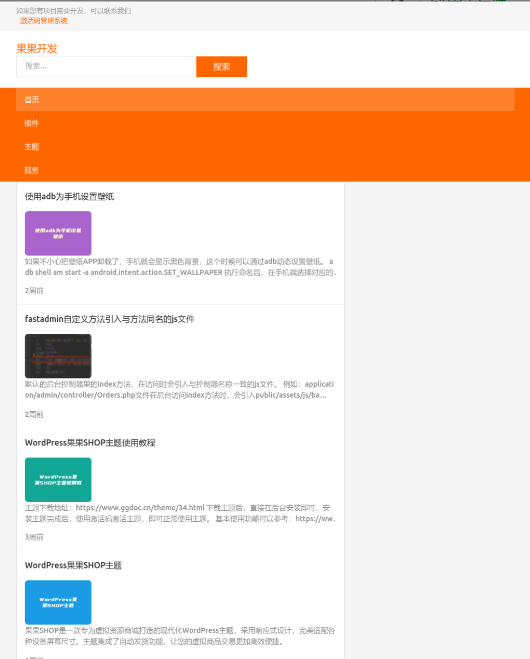530x659 pixels.
Task: Open article 使用adb为手机设置壁纸
Action: (69, 196)
